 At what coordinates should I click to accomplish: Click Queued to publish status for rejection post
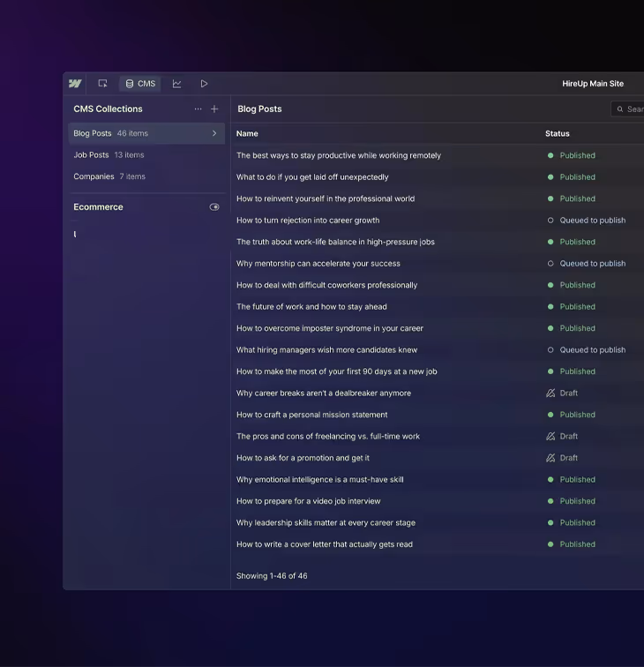[586, 221]
